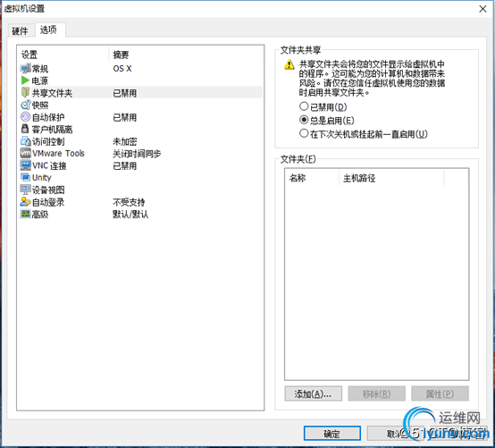Select the 访问控制 row label
This screenshot has width=495, height=448.
coord(48,141)
